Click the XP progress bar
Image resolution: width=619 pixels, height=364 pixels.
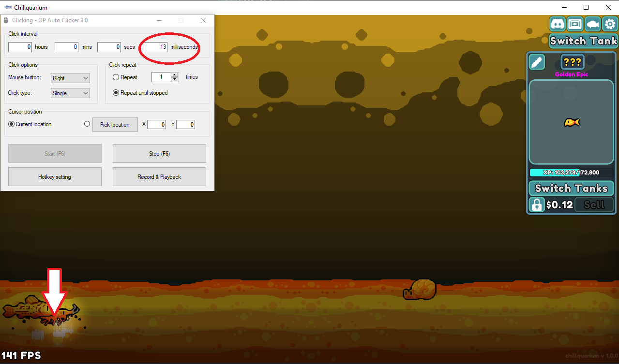click(x=571, y=172)
